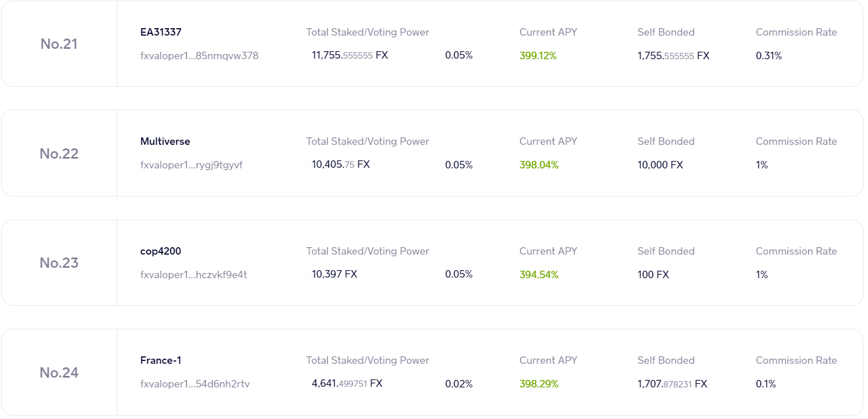The height and width of the screenshot is (419, 868).
Task: Select the cop4200 validator name
Action: pos(160,251)
